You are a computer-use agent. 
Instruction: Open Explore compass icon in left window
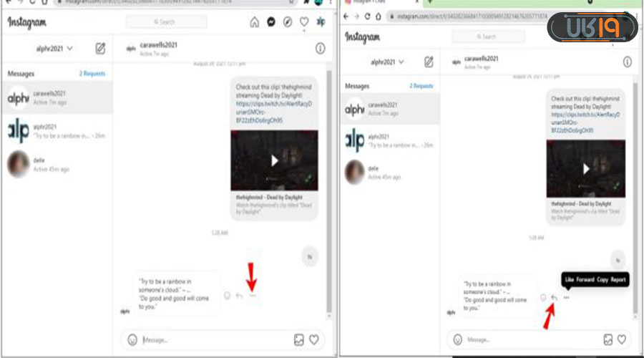288,22
